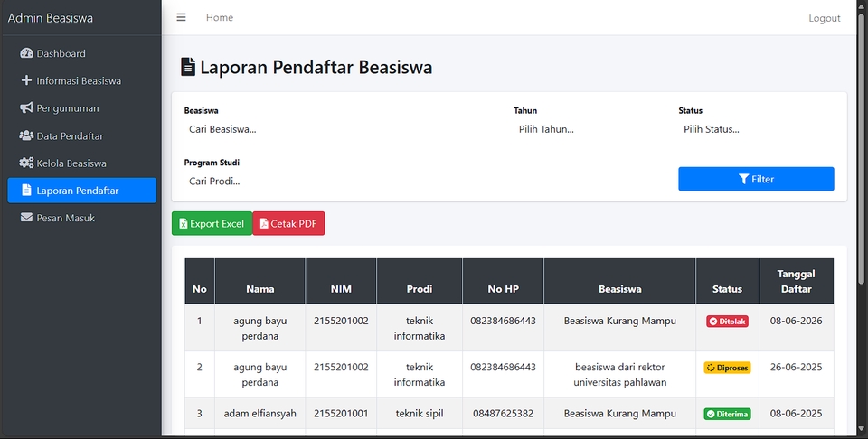
Task: Open Pesan Masuk in the sidebar
Action: pyautogui.click(x=65, y=218)
